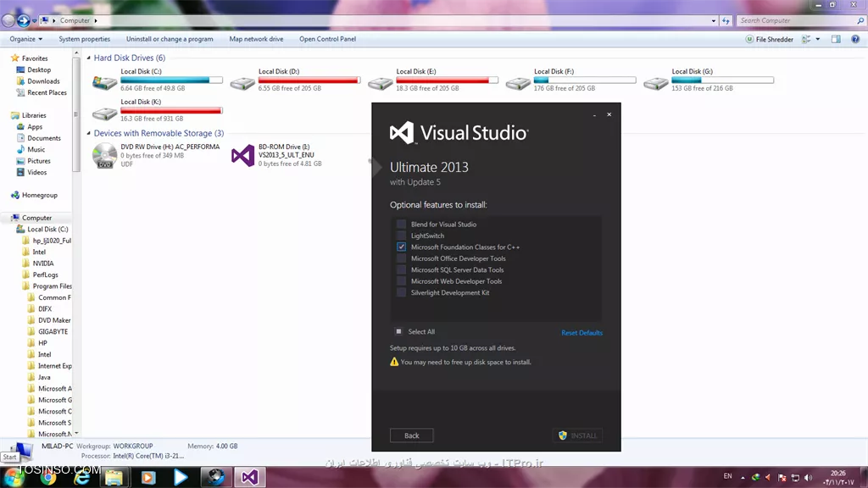Check Microsoft Office Developer Tools
This screenshot has width=868, height=488.
coord(401,258)
